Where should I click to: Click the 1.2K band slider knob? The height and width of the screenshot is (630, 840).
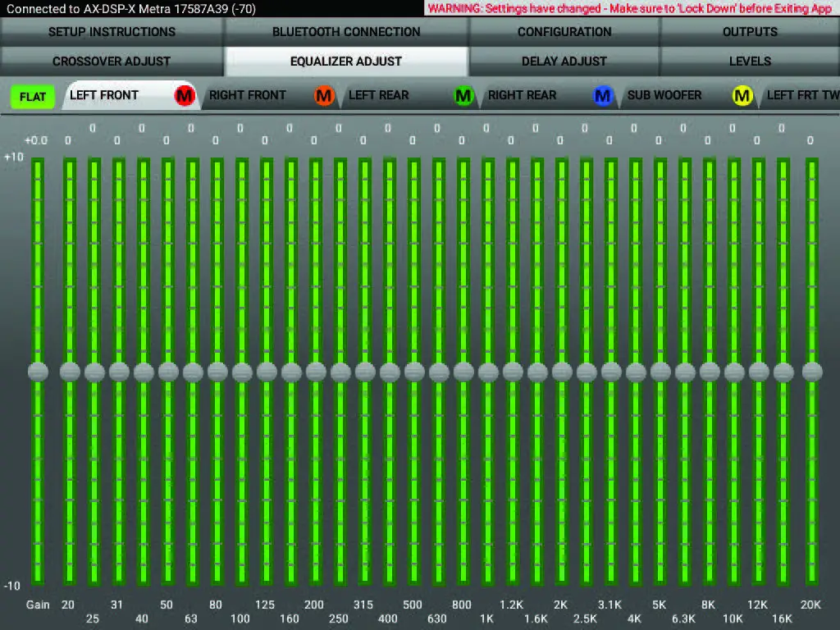[x=514, y=372]
